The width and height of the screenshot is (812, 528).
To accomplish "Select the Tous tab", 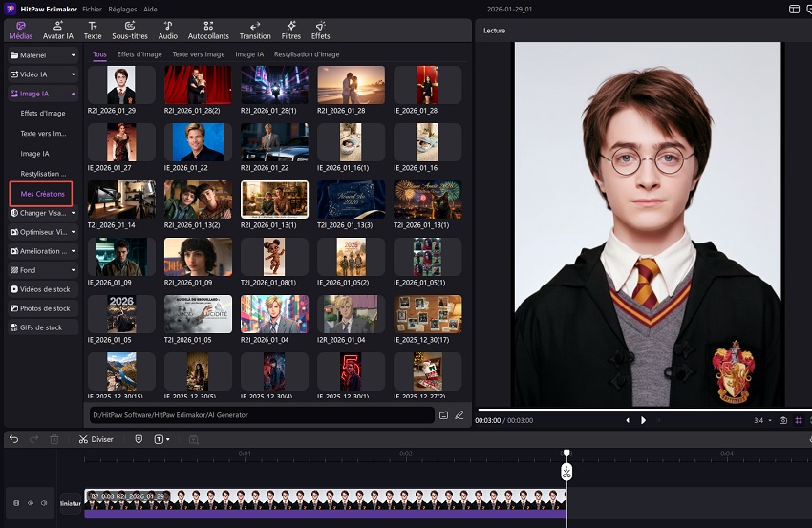I will coord(99,54).
